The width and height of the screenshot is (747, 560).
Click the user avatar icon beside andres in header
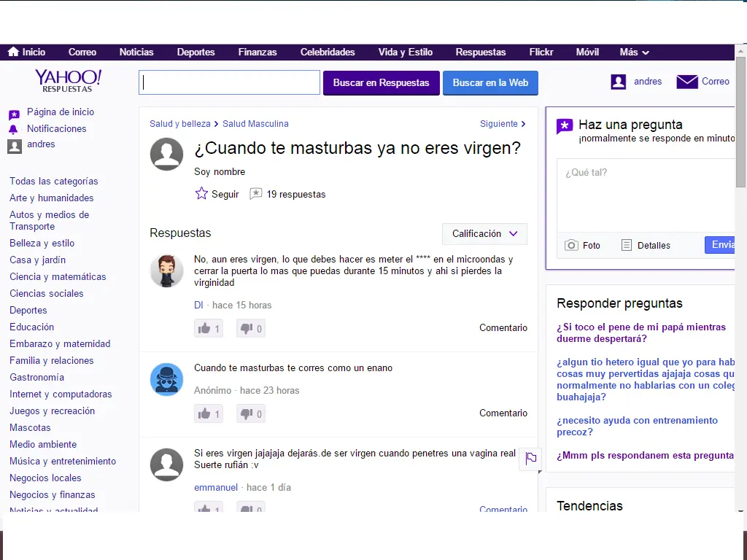[x=619, y=82]
